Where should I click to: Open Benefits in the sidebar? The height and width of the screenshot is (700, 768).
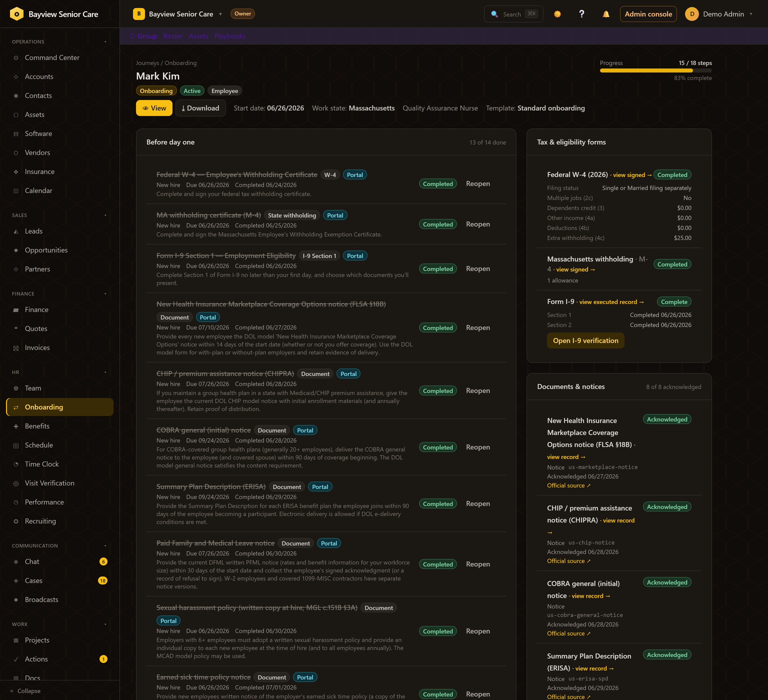[x=59, y=426]
